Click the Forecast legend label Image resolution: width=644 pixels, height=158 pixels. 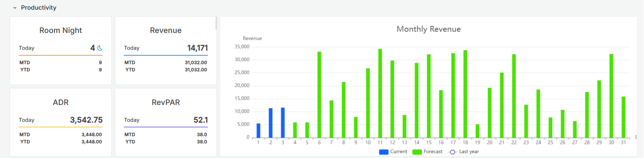(x=433, y=152)
